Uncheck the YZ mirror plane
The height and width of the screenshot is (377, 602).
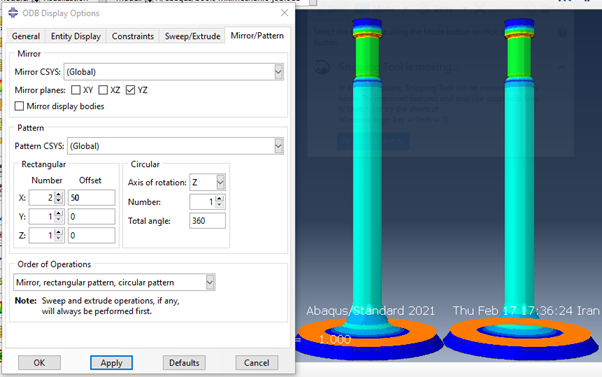coord(131,90)
